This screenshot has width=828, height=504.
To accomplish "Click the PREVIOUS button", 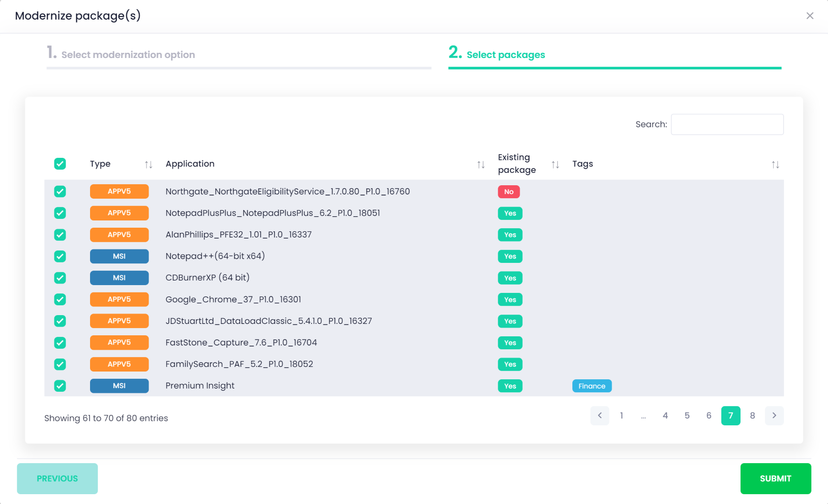I will click(57, 479).
